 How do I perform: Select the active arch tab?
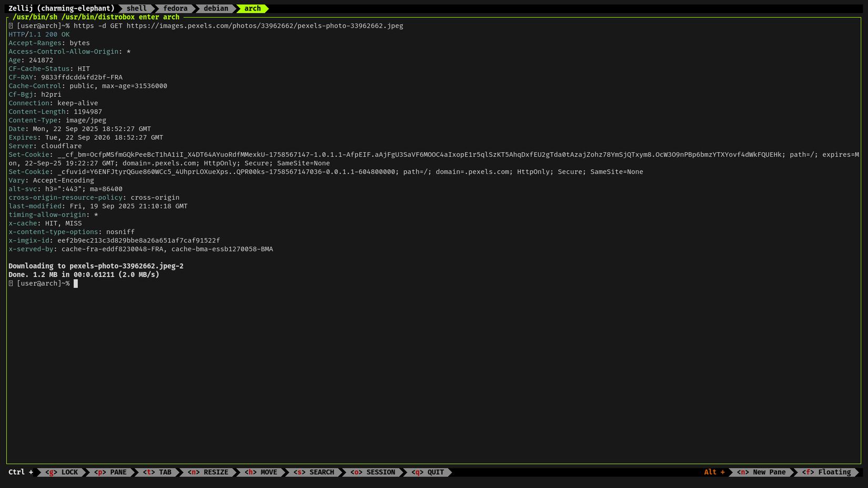point(253,8)
